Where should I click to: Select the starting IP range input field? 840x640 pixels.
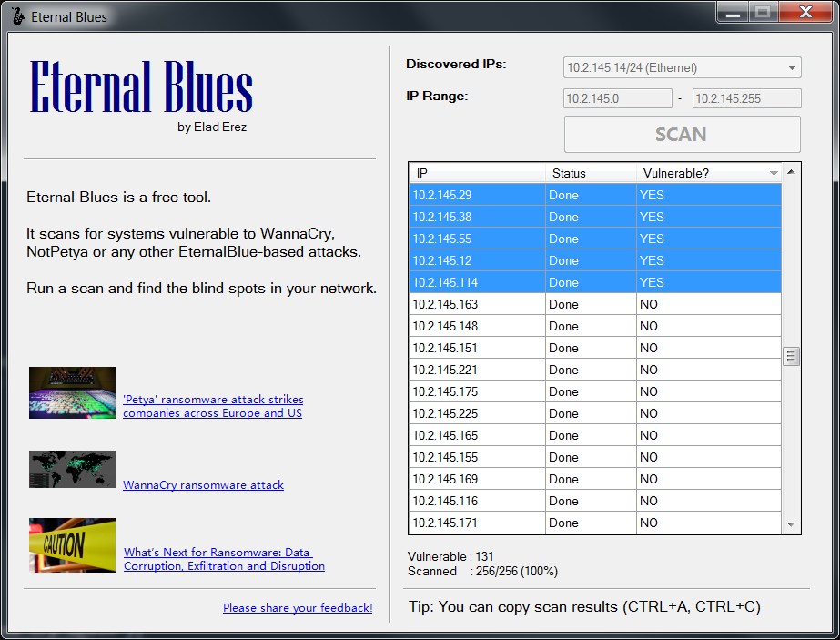coord(617,97)
